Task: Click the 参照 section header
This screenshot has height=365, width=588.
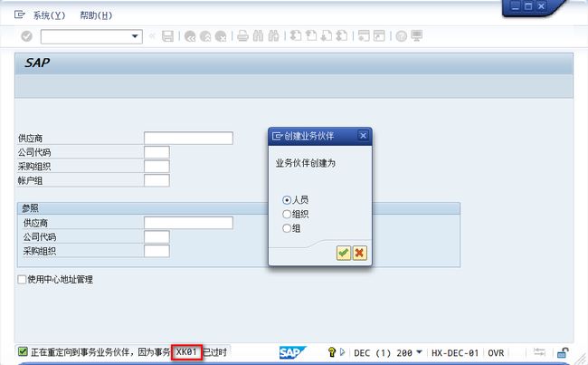Action: coord(239,208)
